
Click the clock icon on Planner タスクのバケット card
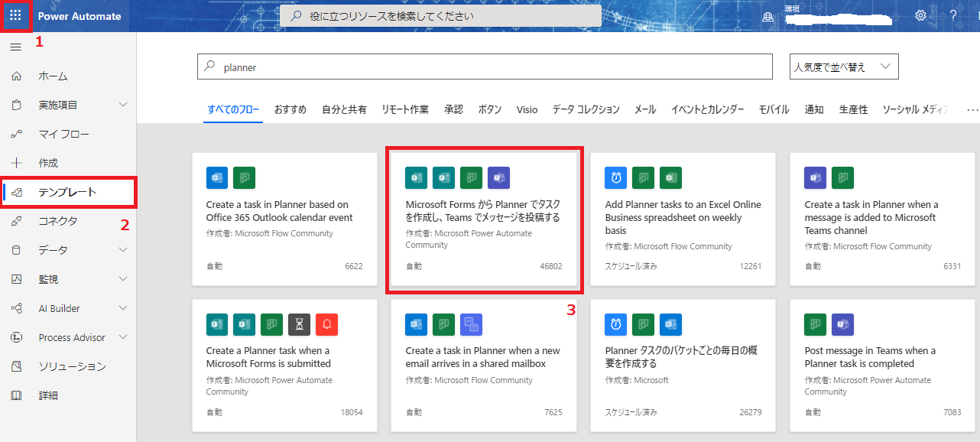point(616,324)
